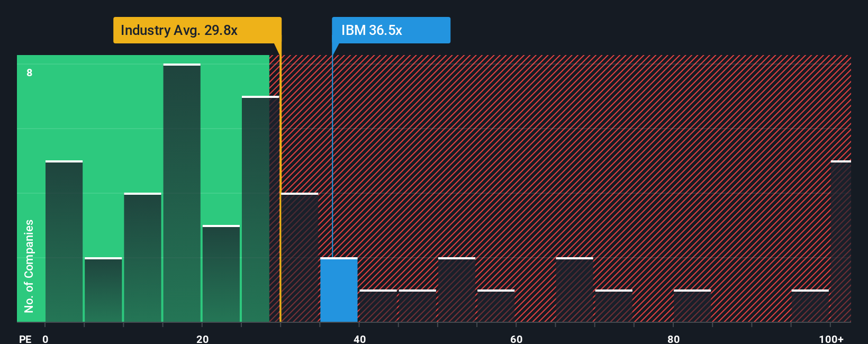Click the x-axis label 100+
This screenshot has width=868, height=344.
pos(831,339)
